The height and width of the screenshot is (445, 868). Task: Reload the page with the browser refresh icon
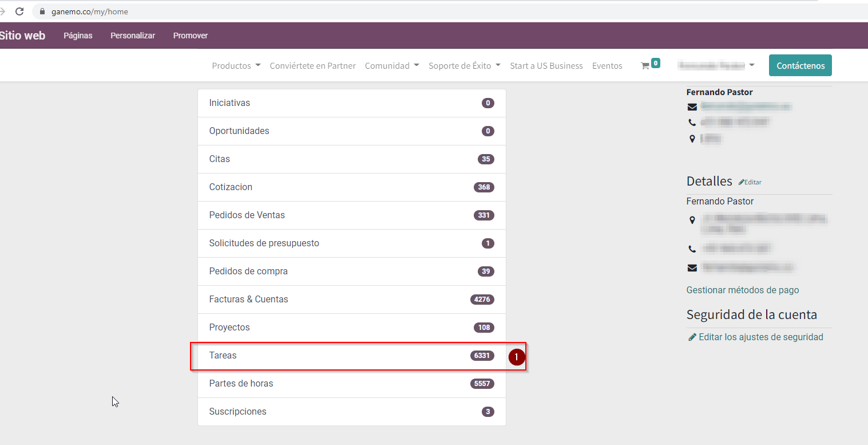click(x=19, y=11)
